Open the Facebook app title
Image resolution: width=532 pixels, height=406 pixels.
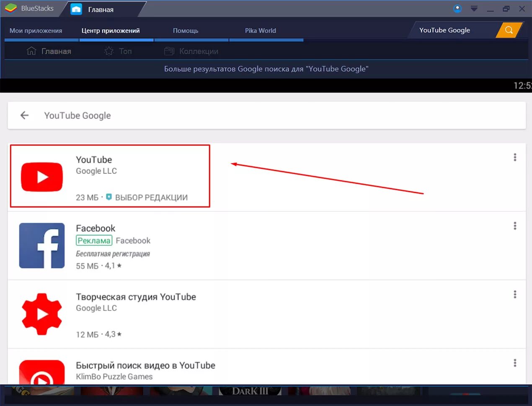point(96,228)
